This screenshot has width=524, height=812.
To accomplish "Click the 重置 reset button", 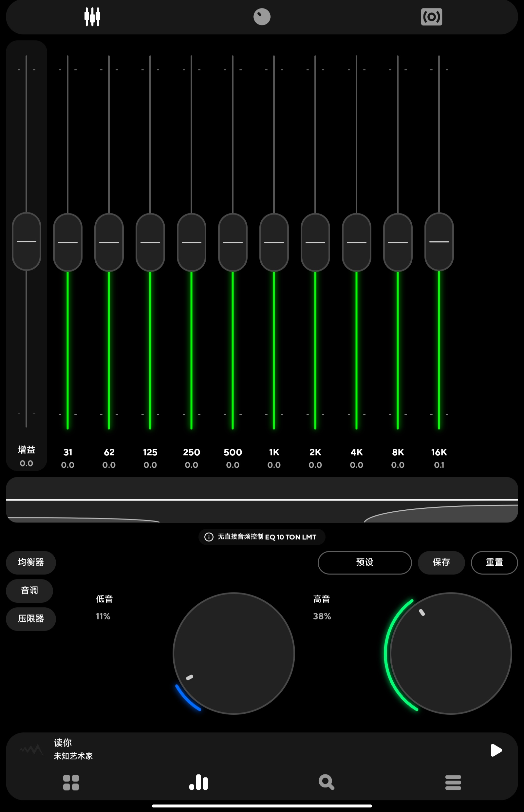I will [x=494, y=562].
